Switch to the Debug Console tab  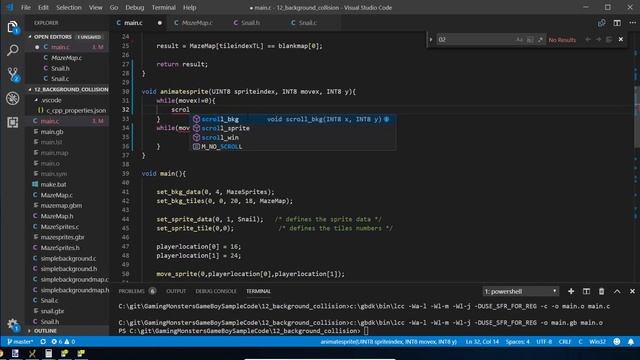click(216, 291)
